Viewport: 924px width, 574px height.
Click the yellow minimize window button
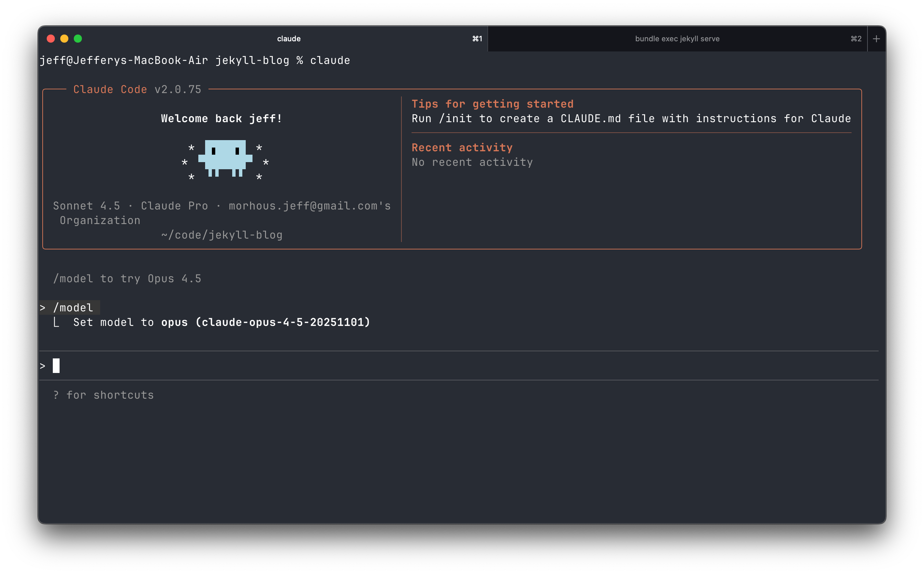tap(64, 39)
